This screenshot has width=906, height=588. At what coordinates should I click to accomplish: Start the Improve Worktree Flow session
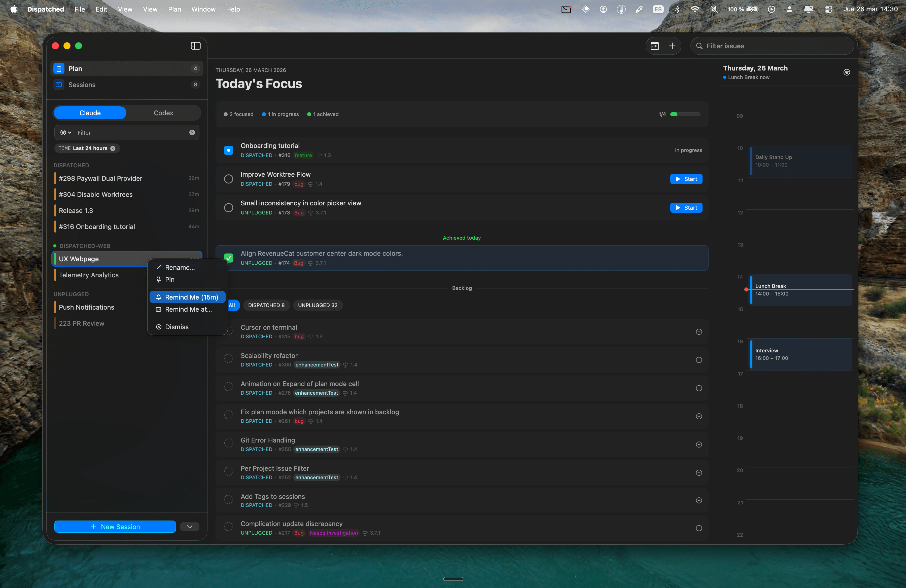pyautogui.click(x=686, y=179)
